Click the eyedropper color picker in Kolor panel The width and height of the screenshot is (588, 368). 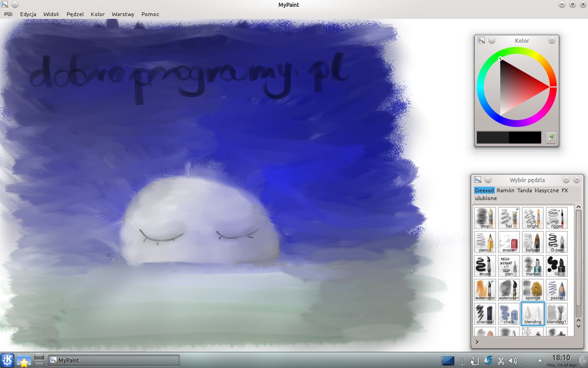tap(551, 138)
